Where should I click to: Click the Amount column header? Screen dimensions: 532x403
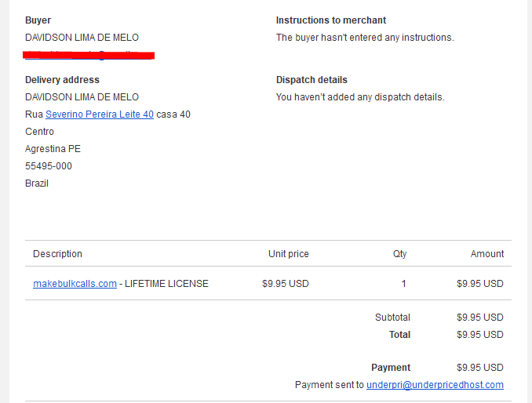pos(486,253)
